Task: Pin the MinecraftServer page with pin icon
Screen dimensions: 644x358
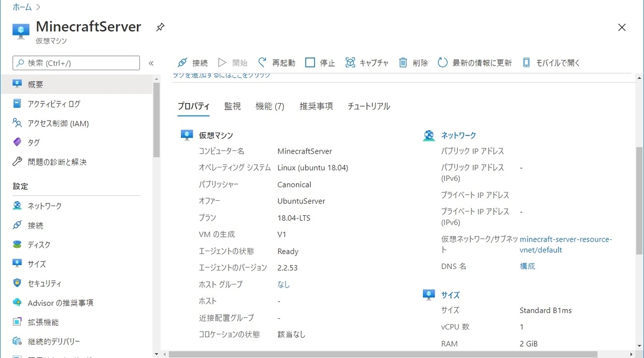Action: (x=159, y=27)
